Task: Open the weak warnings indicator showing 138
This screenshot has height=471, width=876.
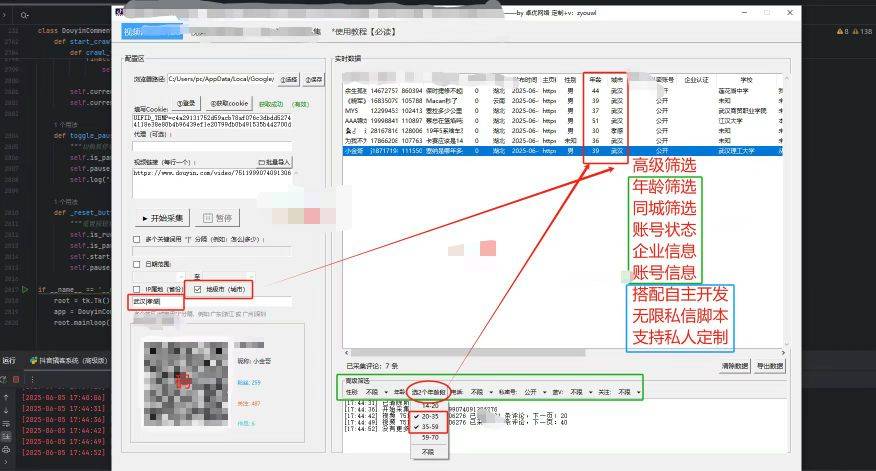Action: click(862, 32)
